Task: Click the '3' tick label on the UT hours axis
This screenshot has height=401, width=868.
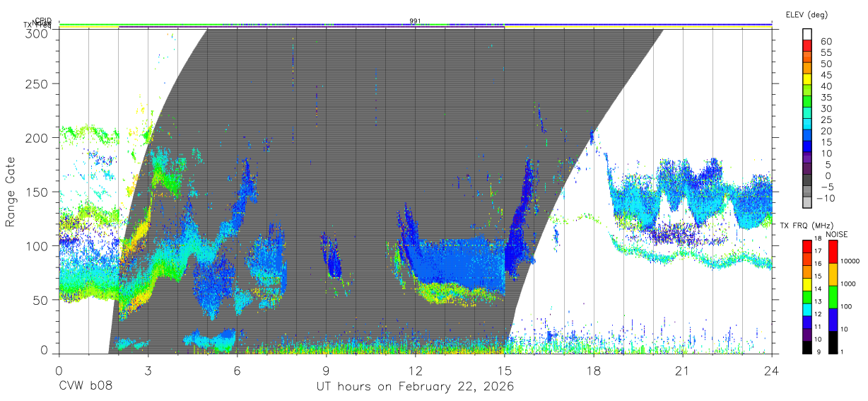Action: (x=148, y=370)
